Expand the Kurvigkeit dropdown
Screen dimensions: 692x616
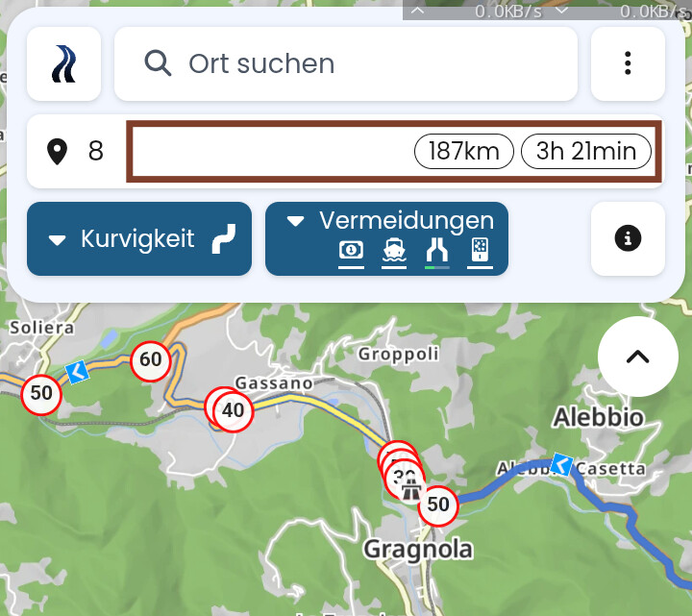[x=139, y=238]
